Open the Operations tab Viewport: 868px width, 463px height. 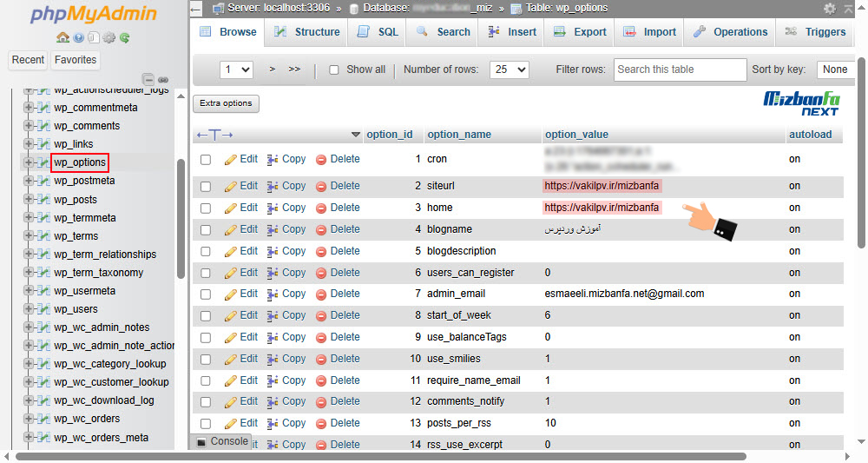pos(730,32)
